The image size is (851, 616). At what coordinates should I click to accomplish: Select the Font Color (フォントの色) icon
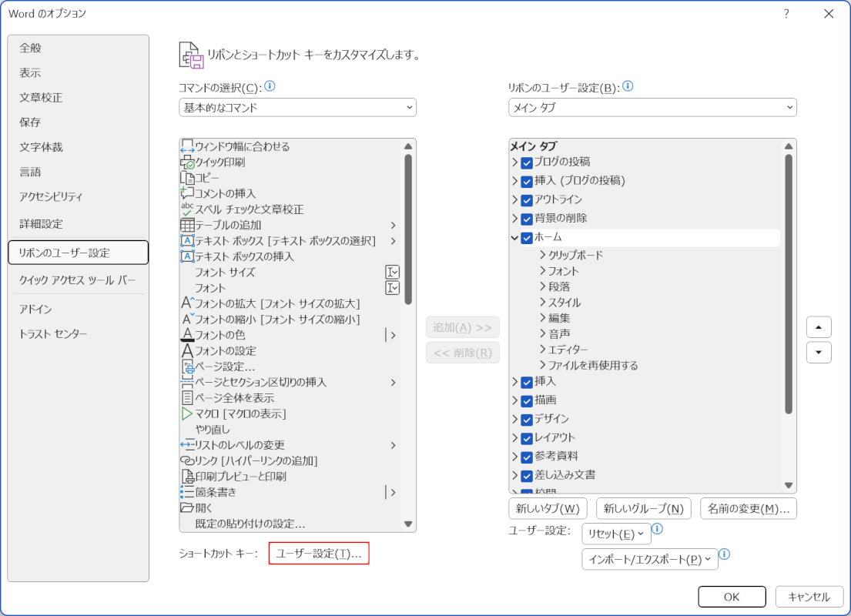click(187, 335)
